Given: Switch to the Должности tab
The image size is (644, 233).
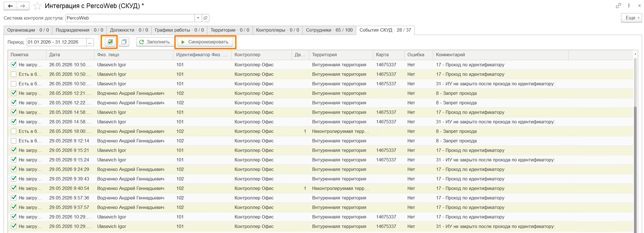Looking at the screenshot, I should tap(129, 30).
